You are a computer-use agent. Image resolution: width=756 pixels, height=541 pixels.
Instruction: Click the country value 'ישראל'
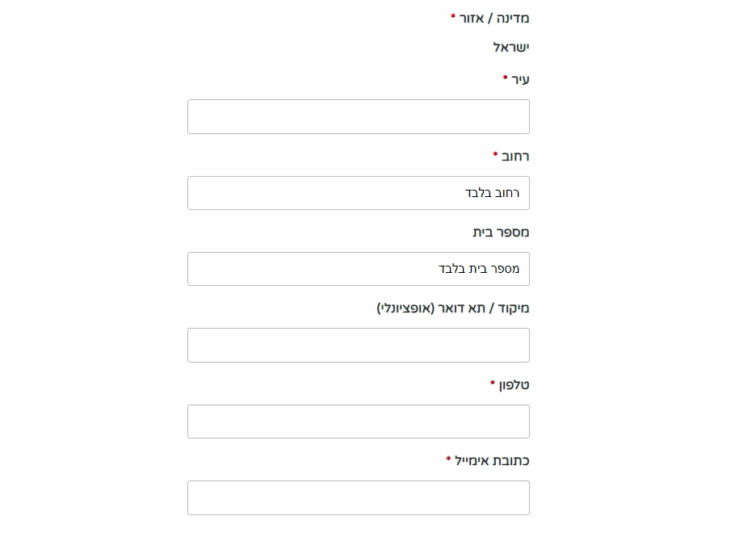[511, 48]
